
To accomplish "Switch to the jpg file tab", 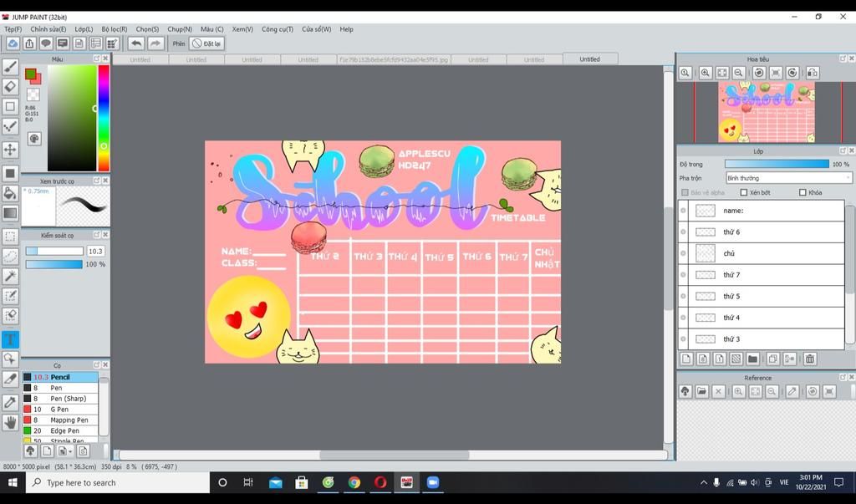I will click(x=394, y=59).
